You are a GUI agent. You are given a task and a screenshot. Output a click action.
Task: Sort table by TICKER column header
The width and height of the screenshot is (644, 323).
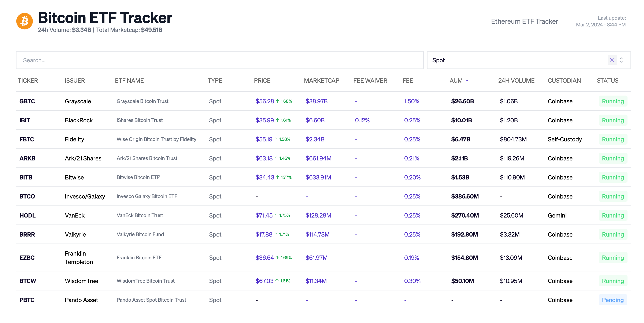pos(28,81)
